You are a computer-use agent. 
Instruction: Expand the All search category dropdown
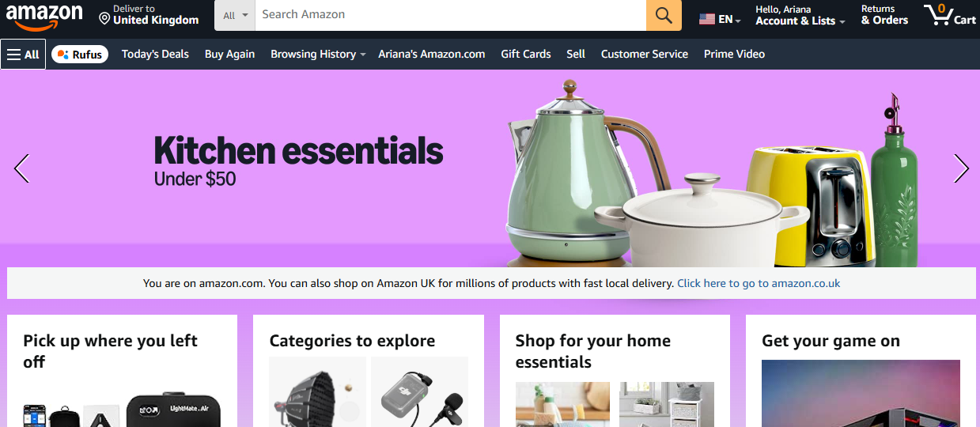(x=235, y=15)
